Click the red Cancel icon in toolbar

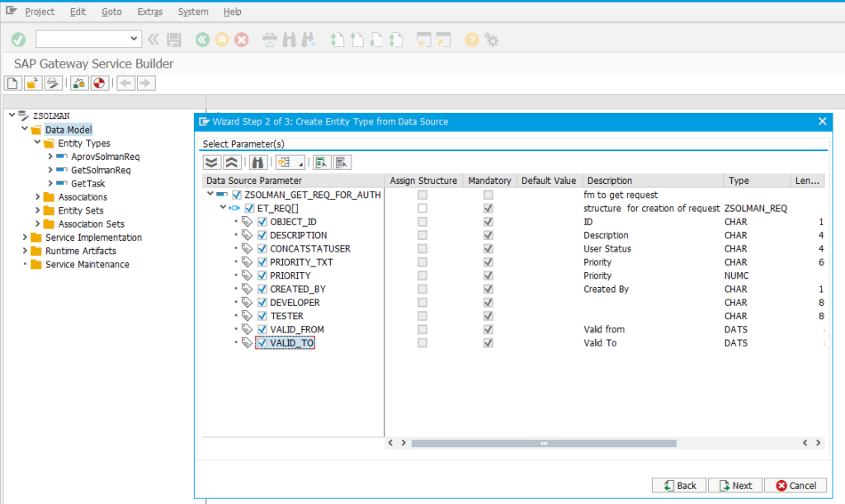click(x=242, y=40)
